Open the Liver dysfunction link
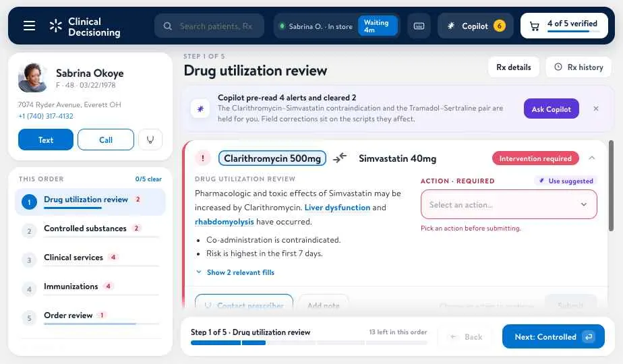 click(x=337, y=208)
